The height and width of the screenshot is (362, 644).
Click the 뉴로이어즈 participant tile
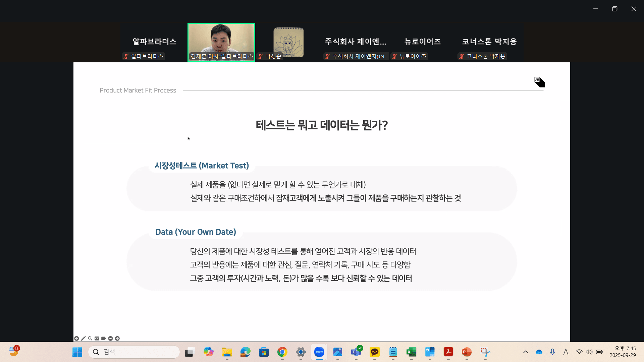(x=422, y=42)
